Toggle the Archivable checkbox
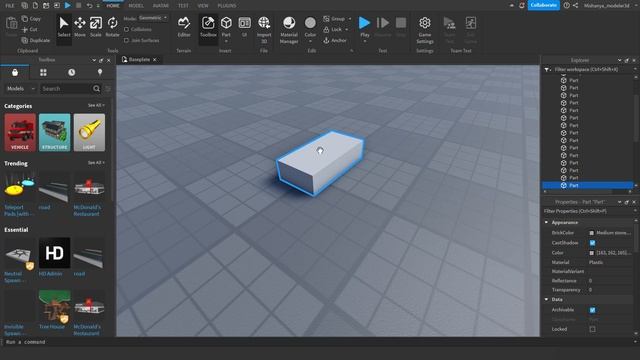The height and width of the screenshot is (360, 640). (592, 310)
